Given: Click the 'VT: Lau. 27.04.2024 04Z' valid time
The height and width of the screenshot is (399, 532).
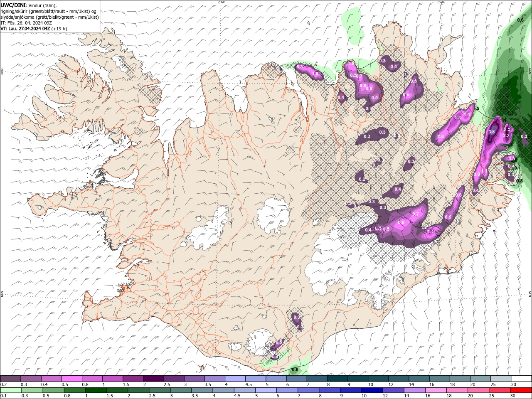Looking at the screenshot, I should 25,29.
